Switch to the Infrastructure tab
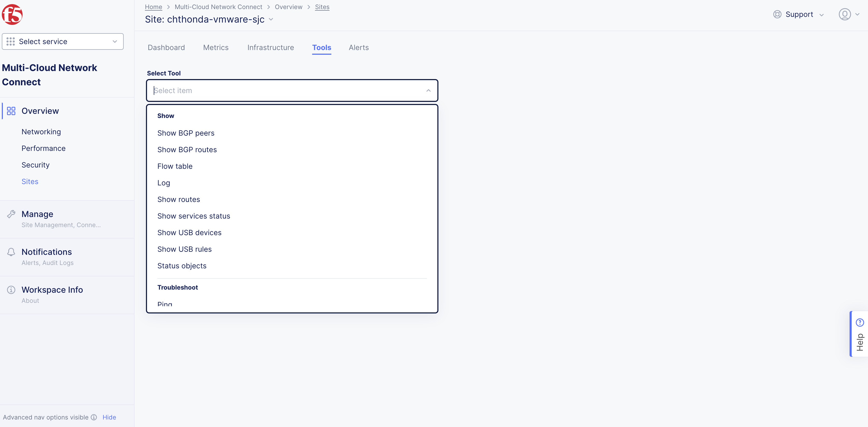 click(271, 47)
